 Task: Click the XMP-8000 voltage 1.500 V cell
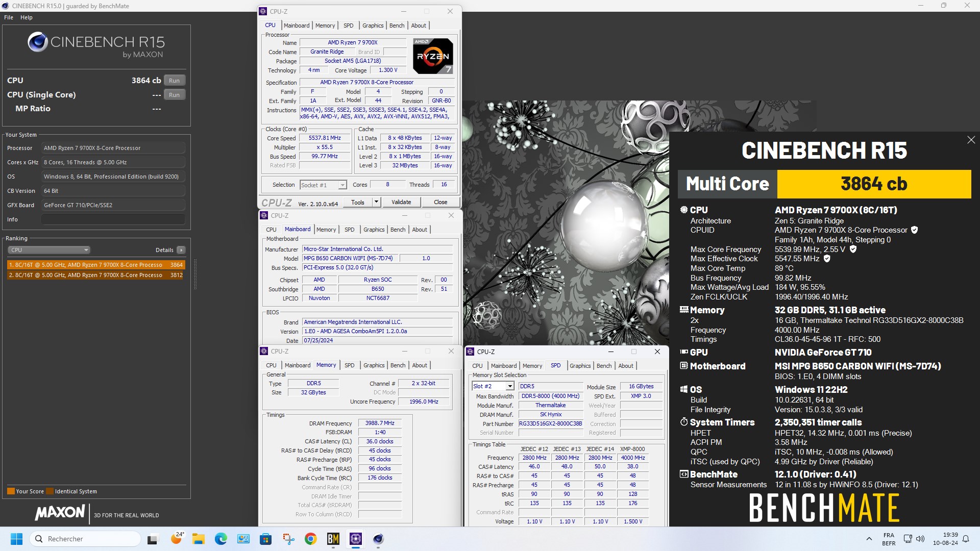click(x=633, y=521)
